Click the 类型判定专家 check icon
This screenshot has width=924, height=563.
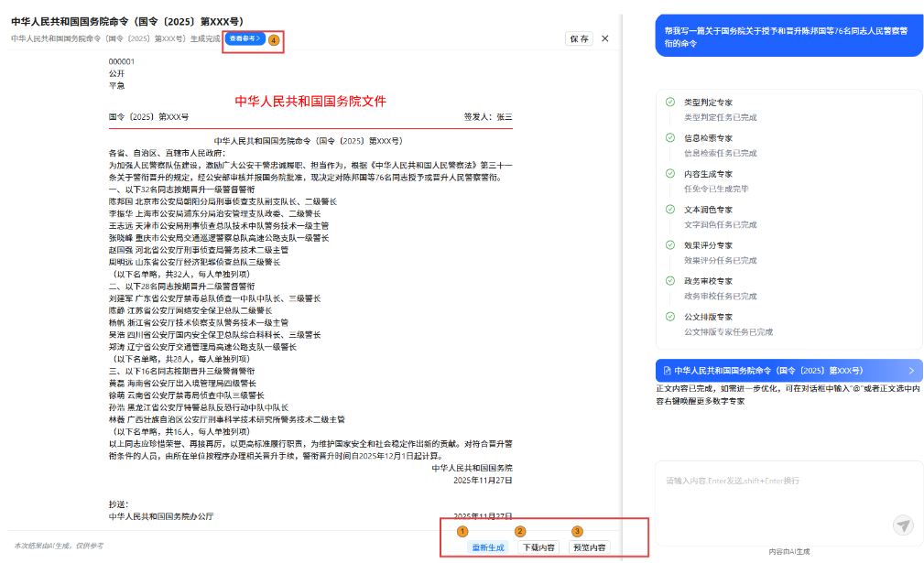670,103
